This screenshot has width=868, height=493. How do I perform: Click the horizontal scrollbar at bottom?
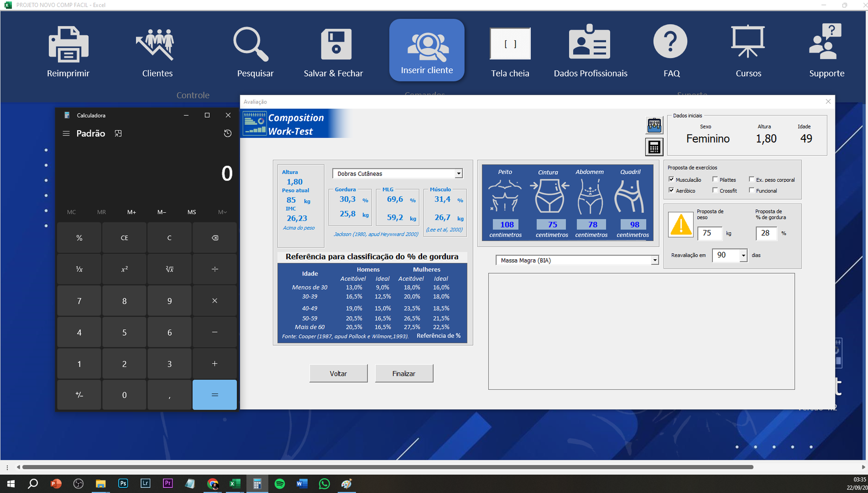pyautogui.click(x=387, y=467)
